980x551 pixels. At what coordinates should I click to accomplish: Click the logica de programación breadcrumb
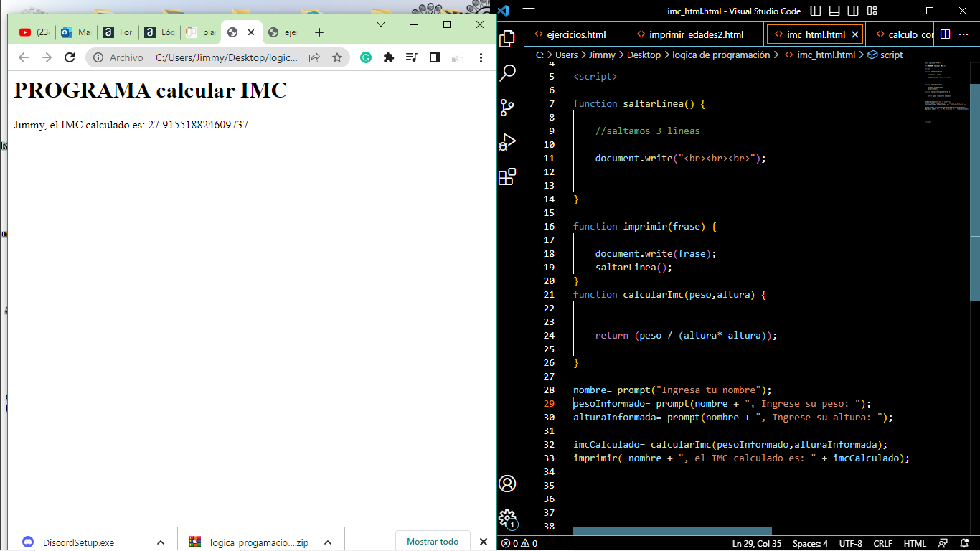click(x=721, y=55)
